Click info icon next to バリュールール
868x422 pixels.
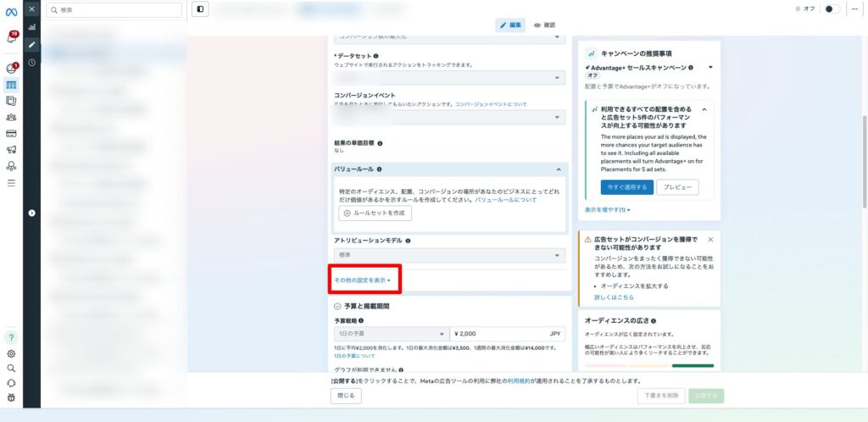coord(379,169)
